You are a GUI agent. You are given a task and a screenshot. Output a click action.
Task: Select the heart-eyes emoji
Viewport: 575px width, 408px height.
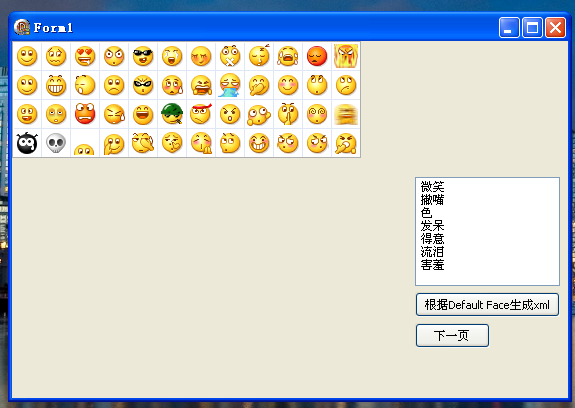pyautogui.click(x=85, y=56)
